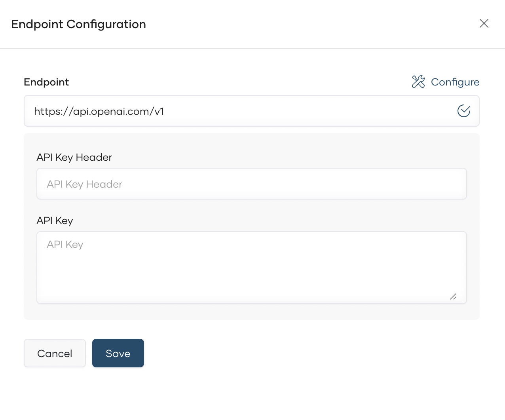Image resolution: width=505 pixels, height=420 pixels.
Task: Click the Endpoint section label
Action: click(46, 82)
